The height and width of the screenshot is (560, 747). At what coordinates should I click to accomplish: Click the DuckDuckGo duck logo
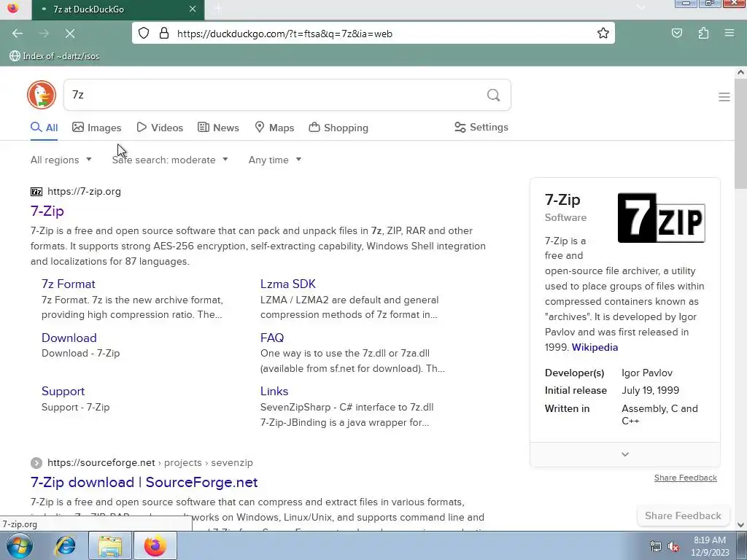point(42,95)
